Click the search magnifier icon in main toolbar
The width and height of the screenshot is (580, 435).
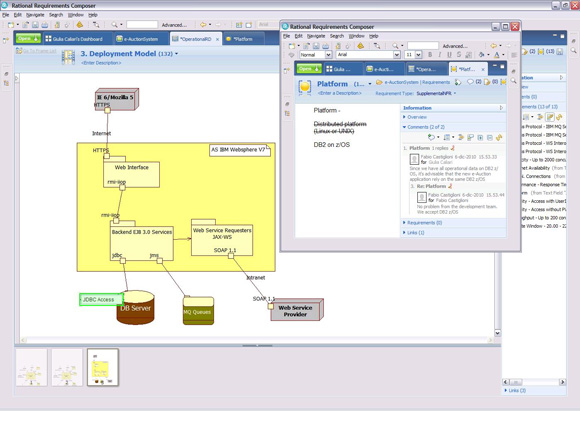tap(115, 25)
